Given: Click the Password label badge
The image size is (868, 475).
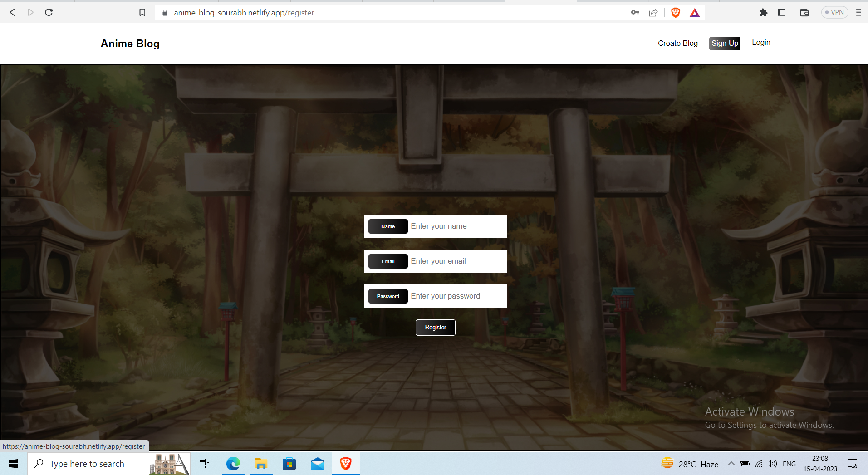Looking at the screenshot, I should tap(388, 296).
